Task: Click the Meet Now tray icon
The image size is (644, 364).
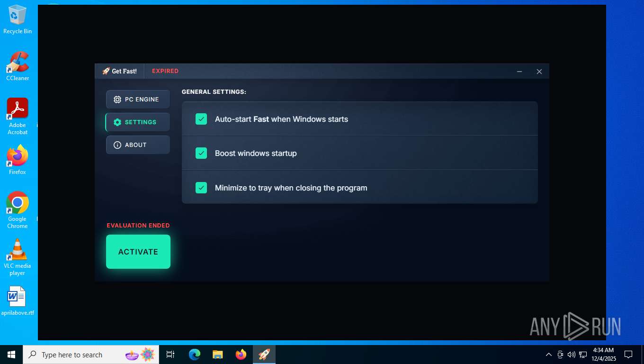Action: click(560, 355)
